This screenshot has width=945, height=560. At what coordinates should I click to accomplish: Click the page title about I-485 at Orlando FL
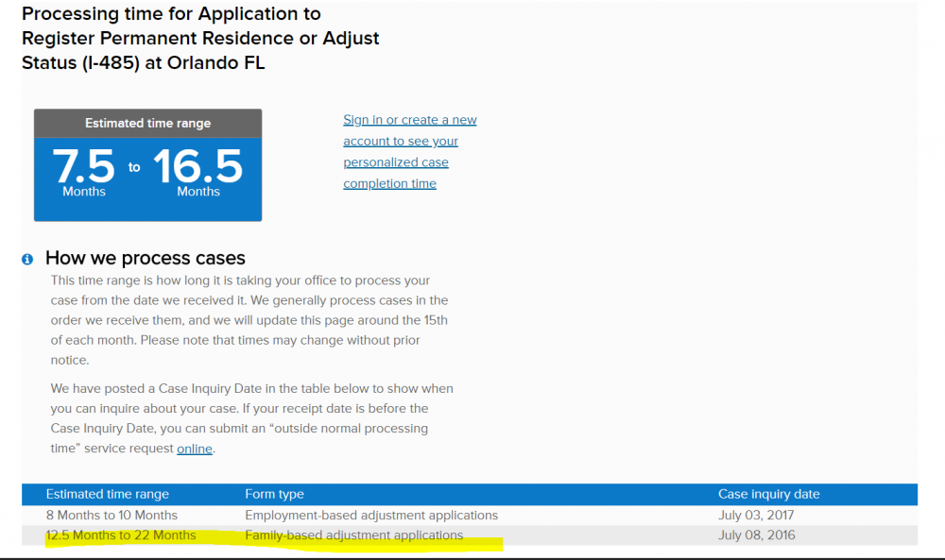200,38
